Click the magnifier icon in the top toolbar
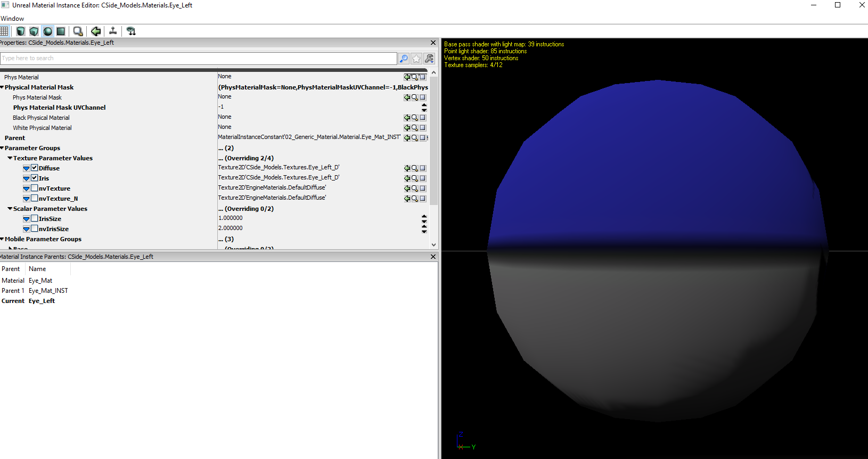 78,31
